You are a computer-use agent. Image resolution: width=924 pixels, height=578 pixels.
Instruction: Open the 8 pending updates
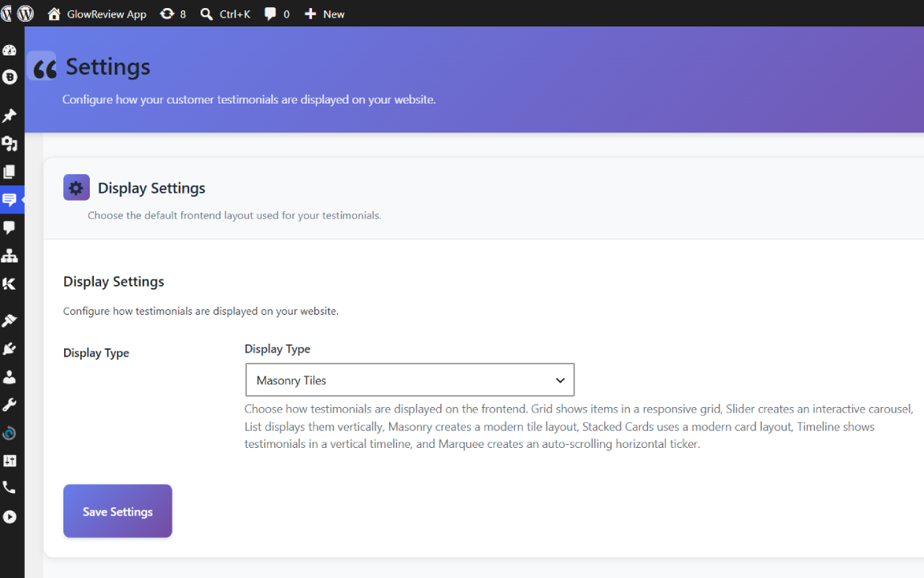click(172, 14)
